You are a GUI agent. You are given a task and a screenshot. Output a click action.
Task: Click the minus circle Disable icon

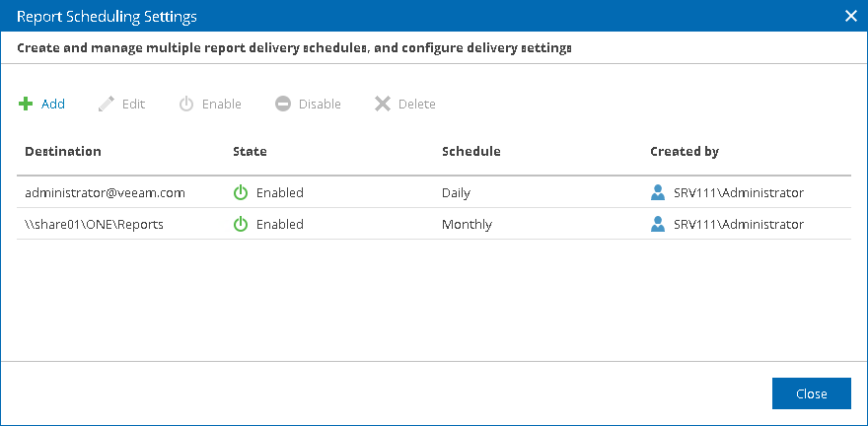(283, 104)
